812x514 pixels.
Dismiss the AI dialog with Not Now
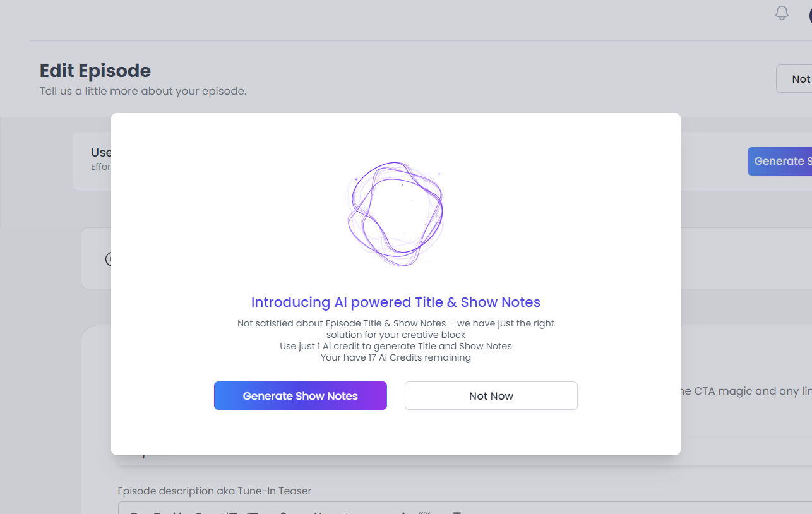click(491, 395)
